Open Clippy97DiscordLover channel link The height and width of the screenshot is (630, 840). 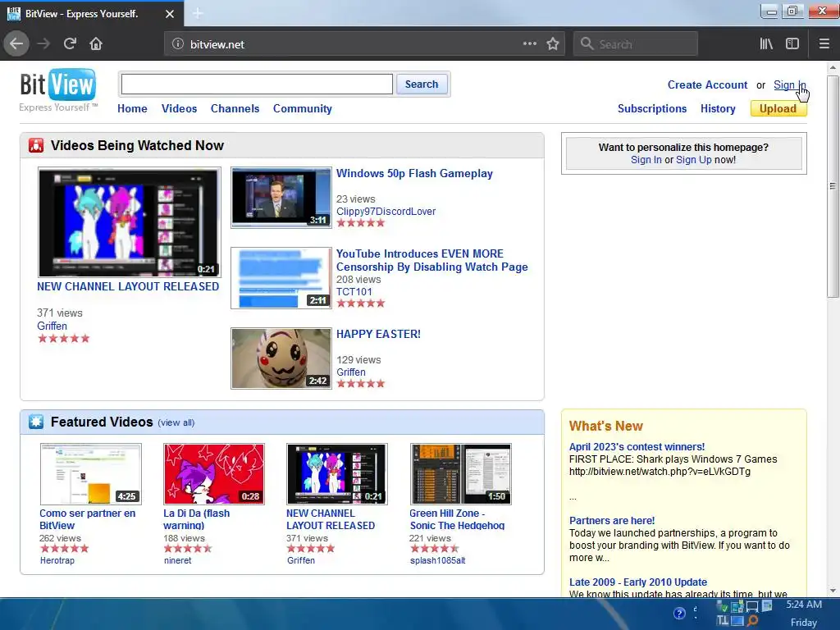(x=386, y=211)
